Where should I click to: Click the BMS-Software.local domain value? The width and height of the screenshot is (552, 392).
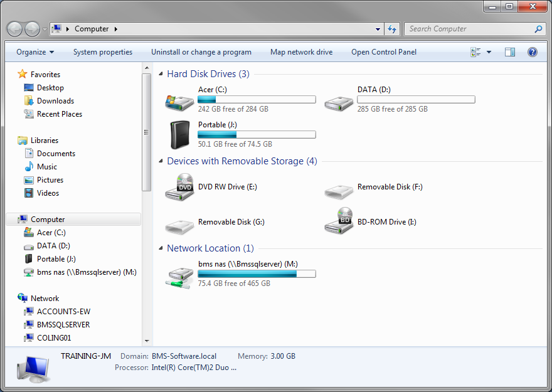point(184,356)
